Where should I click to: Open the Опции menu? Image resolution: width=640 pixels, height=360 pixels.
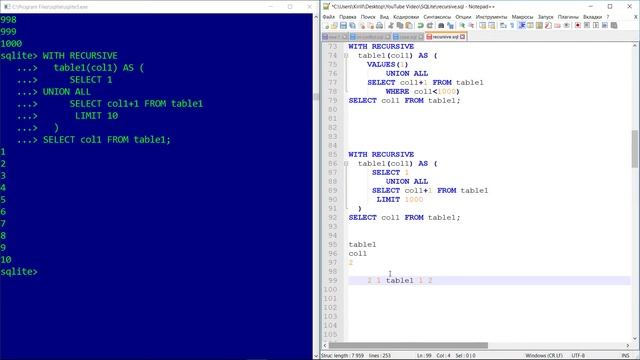pyautogui.click(x=463, y=17)
